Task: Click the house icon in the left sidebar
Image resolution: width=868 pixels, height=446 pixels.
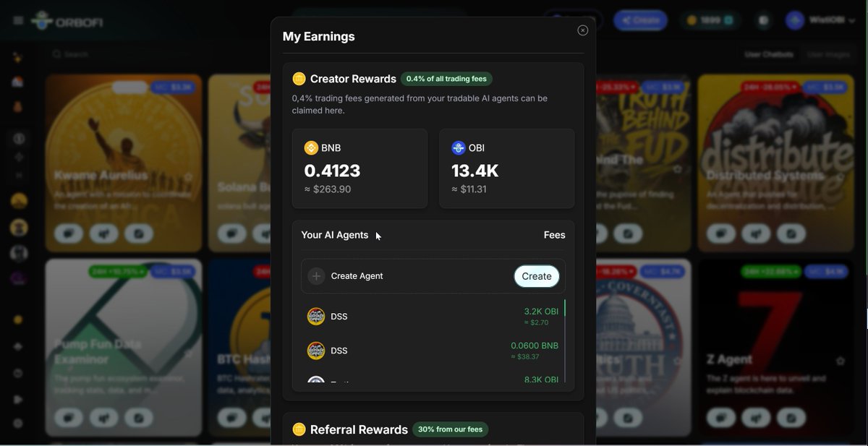Action: click(x=18, y=82)
